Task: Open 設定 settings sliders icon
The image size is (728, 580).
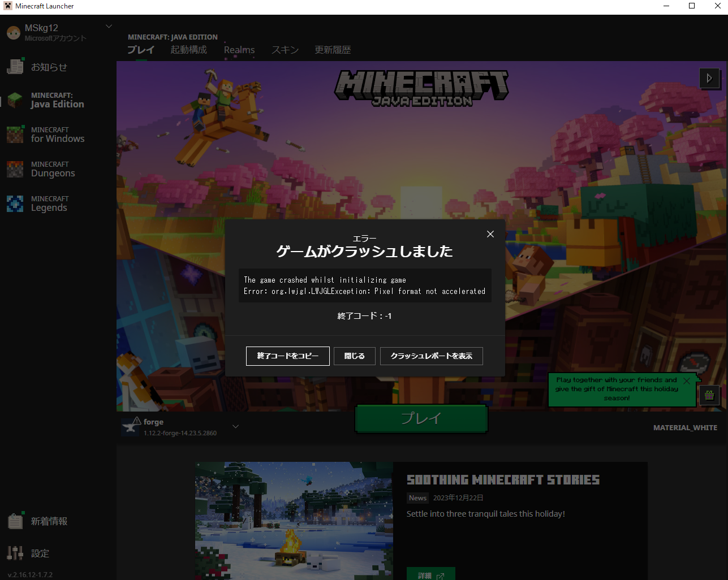Action: click(x=15, y=553)
